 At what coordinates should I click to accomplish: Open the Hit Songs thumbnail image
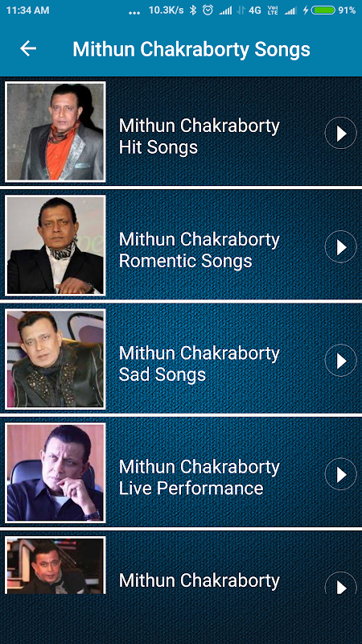[56, 132]
